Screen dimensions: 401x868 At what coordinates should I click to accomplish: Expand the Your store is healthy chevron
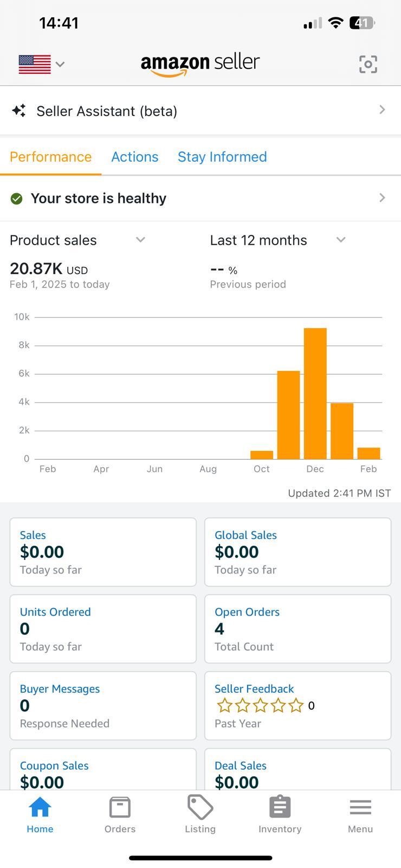point(382,198)
